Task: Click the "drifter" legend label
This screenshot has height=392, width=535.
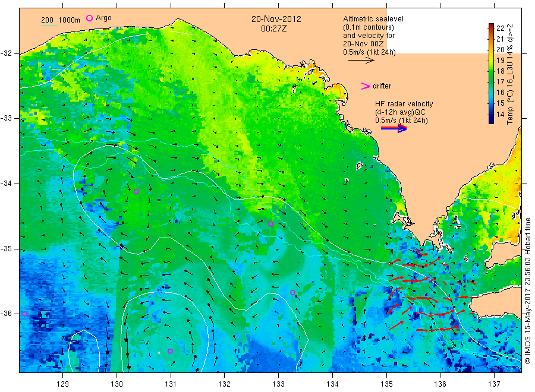Action: click(382, 86)
